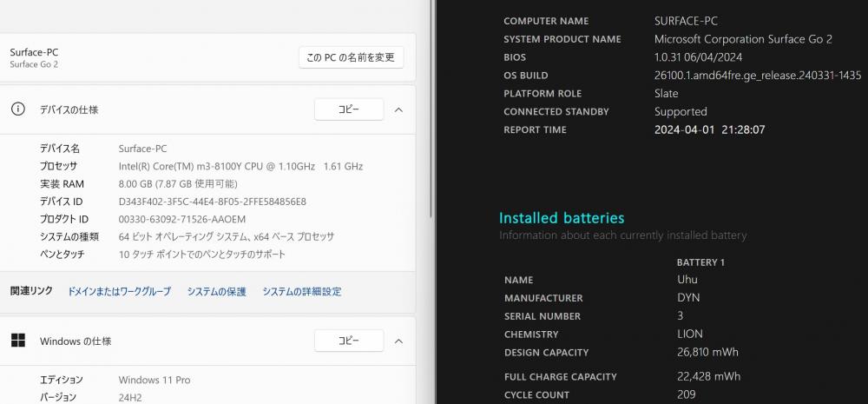Click the この PC の名前を変更 button

(351, 57)
